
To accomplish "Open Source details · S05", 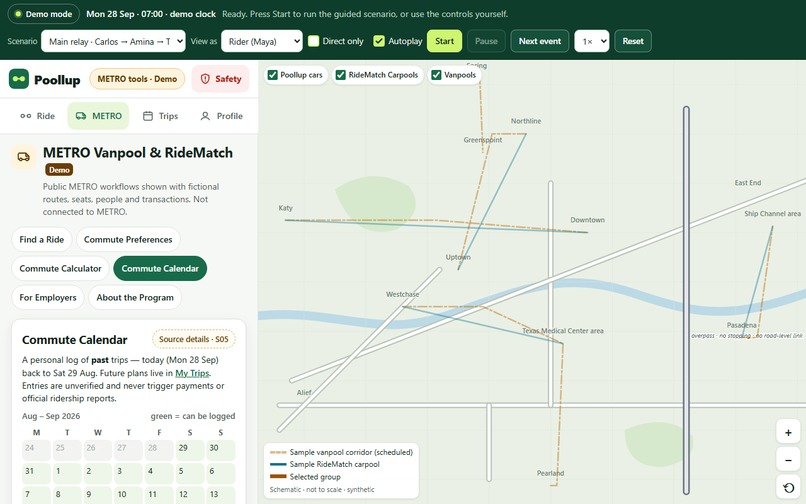I will point(194,339).
